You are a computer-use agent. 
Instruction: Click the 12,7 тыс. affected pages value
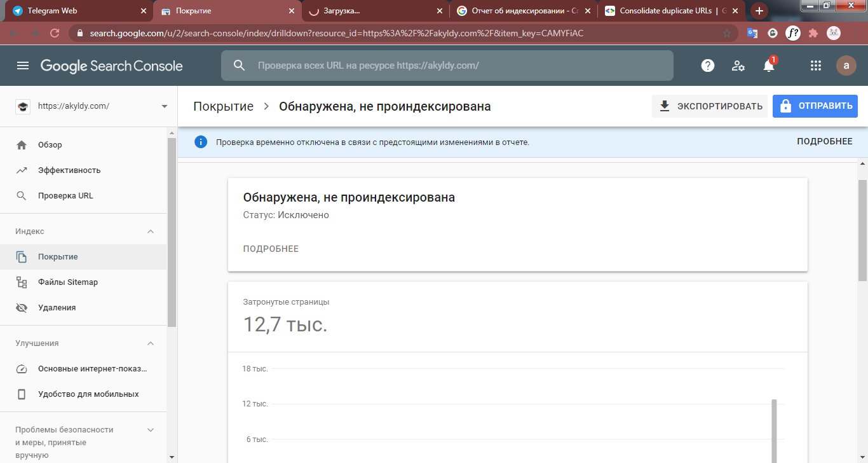pyautogui.click(x=285, y=324)
